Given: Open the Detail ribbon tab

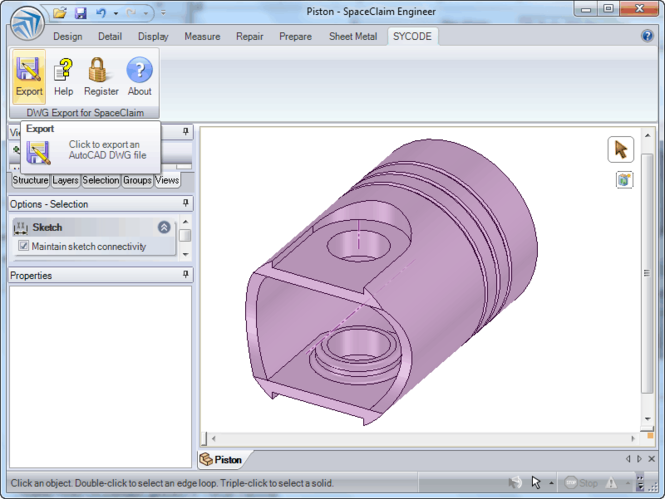Looking at the screenshot, I should coord(110,36).
